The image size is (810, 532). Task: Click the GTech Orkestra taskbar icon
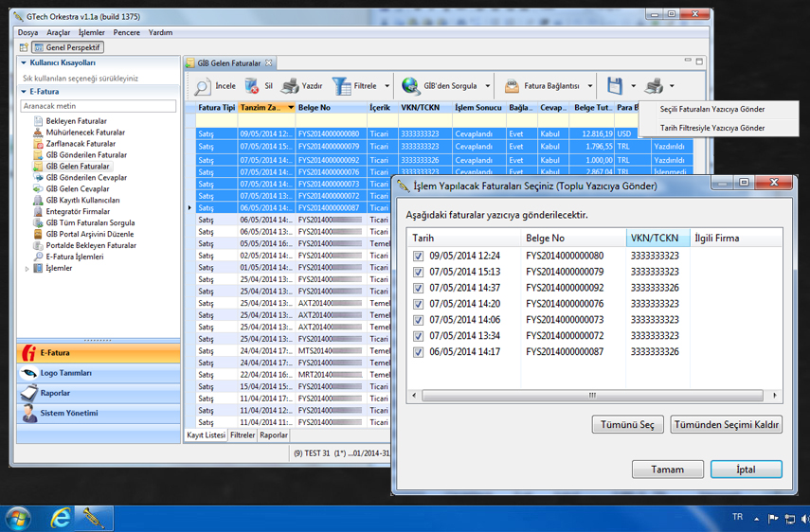tap(94, 518)
